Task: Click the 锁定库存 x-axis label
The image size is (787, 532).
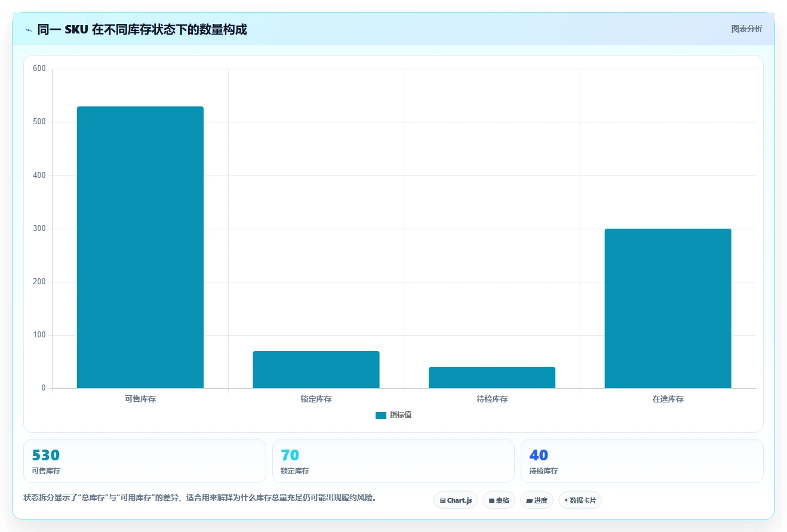Action: (316, 399)
